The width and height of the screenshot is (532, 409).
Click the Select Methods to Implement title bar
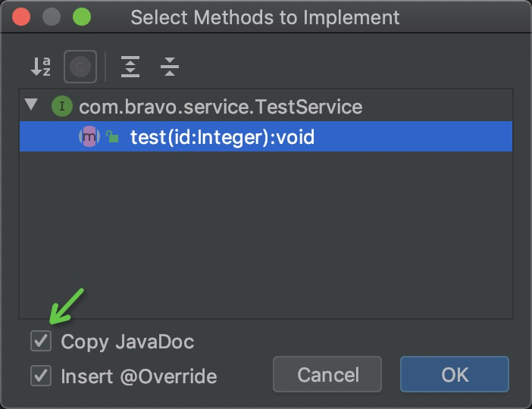(x=264, y=17)
